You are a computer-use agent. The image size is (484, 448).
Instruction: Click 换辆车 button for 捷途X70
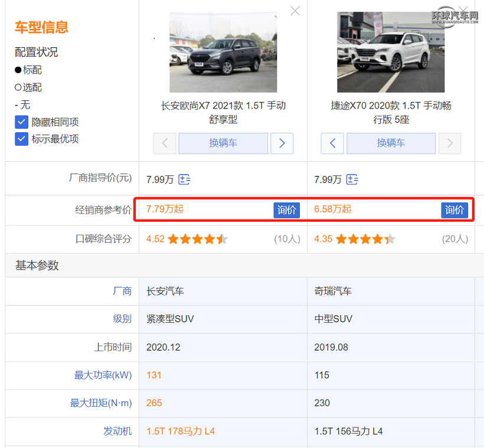coord(391,143)
